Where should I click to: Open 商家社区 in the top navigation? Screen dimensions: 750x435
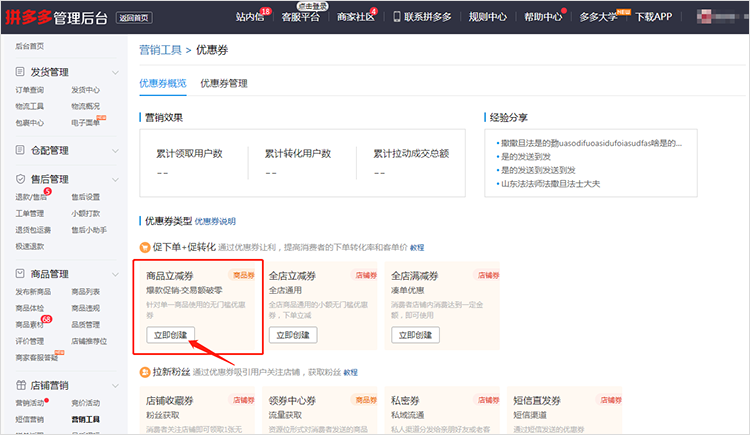click(355, 17)
